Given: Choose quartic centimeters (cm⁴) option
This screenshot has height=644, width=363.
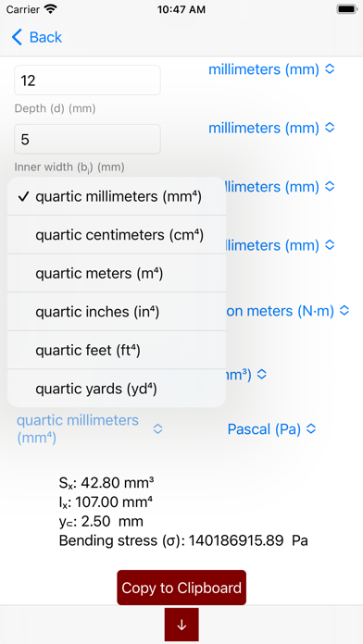Looking at the screenshot, I should (x=117, y=235).
